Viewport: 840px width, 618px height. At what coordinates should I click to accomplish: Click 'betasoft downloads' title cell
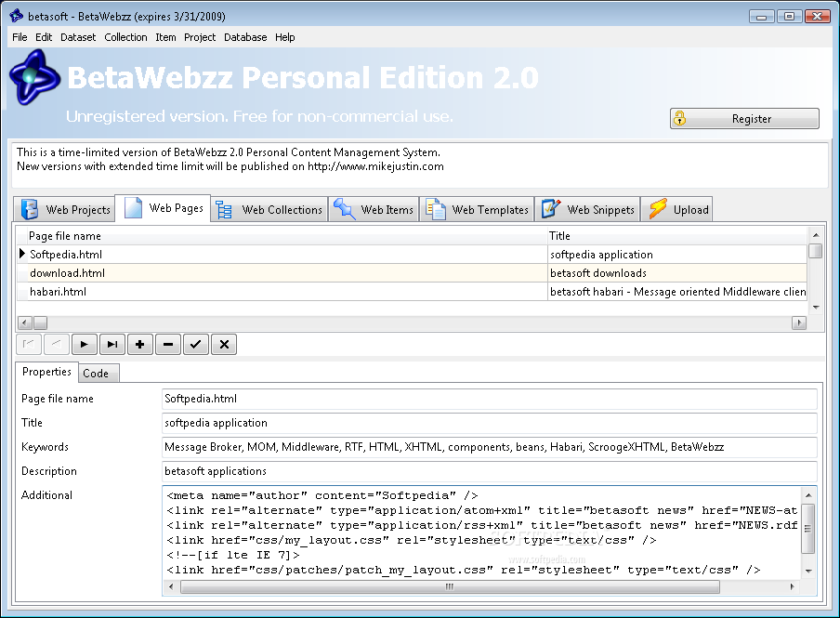(x=677, y=273)
